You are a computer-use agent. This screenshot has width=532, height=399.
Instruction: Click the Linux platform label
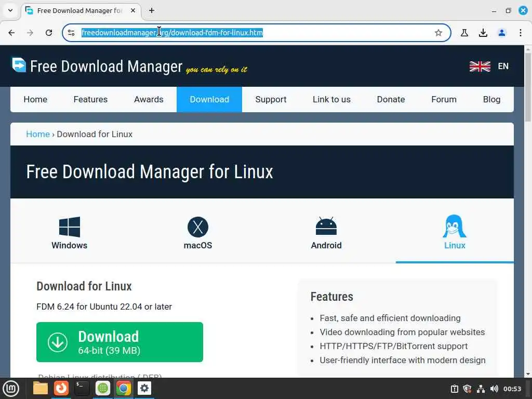pyautogui.click(x=455, y=245)
